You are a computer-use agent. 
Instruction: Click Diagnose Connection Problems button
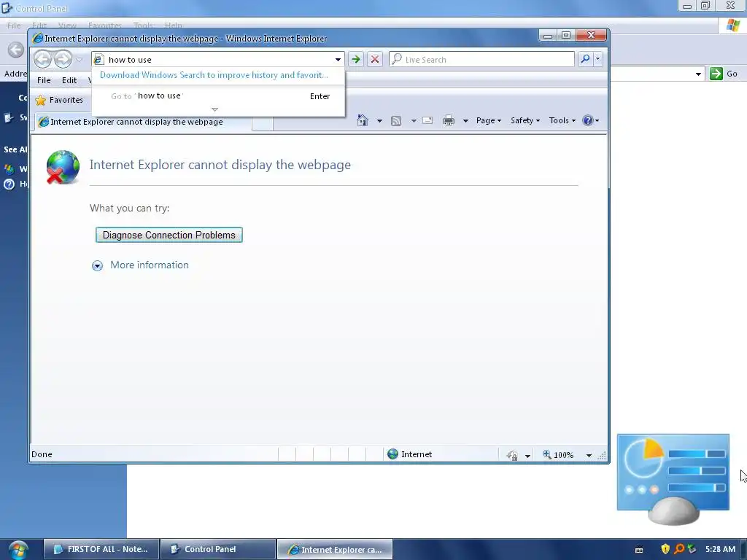point(169,235)
